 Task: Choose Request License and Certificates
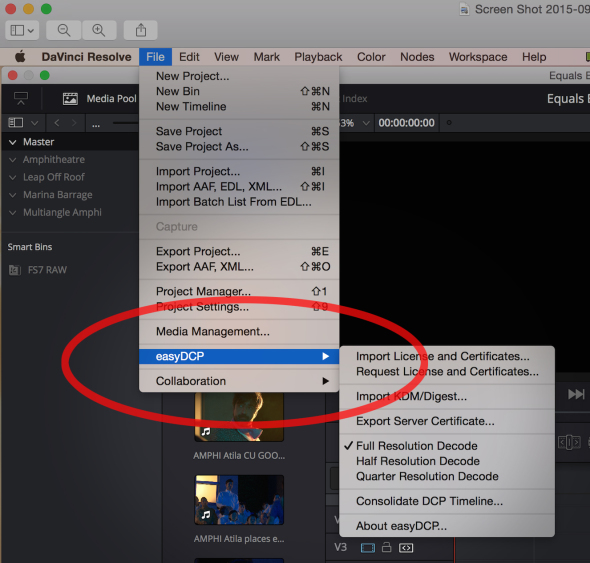(x=447, y=371)
